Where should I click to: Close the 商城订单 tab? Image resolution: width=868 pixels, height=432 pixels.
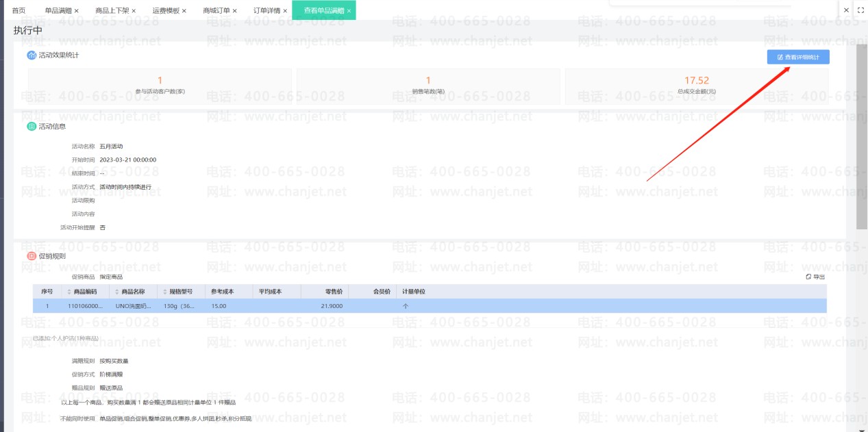pyautogui.click(x=234, y=11)
